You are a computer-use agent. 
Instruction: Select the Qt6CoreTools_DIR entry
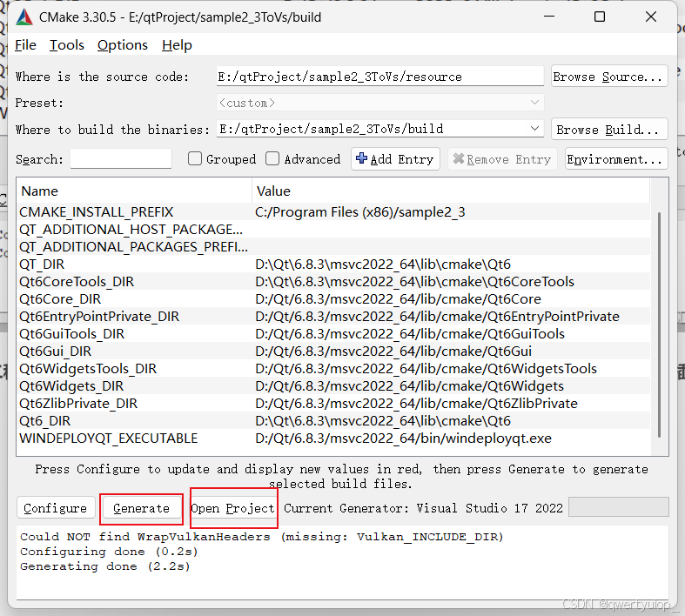(77, 282)
